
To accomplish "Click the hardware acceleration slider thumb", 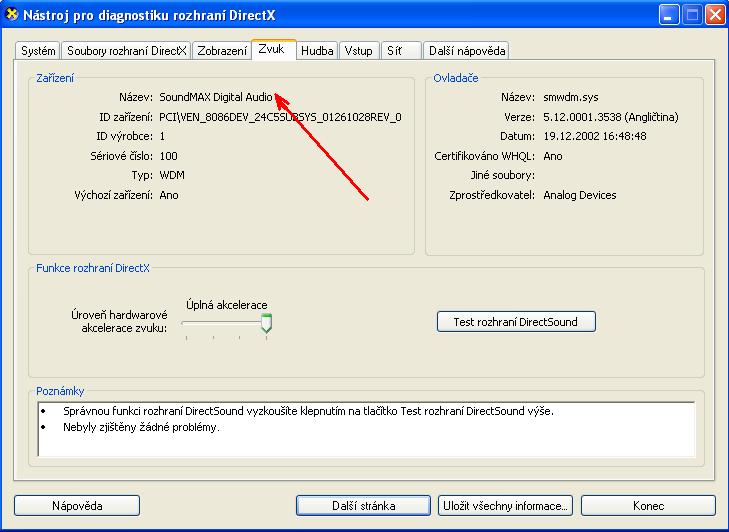I will pos(266,323).
